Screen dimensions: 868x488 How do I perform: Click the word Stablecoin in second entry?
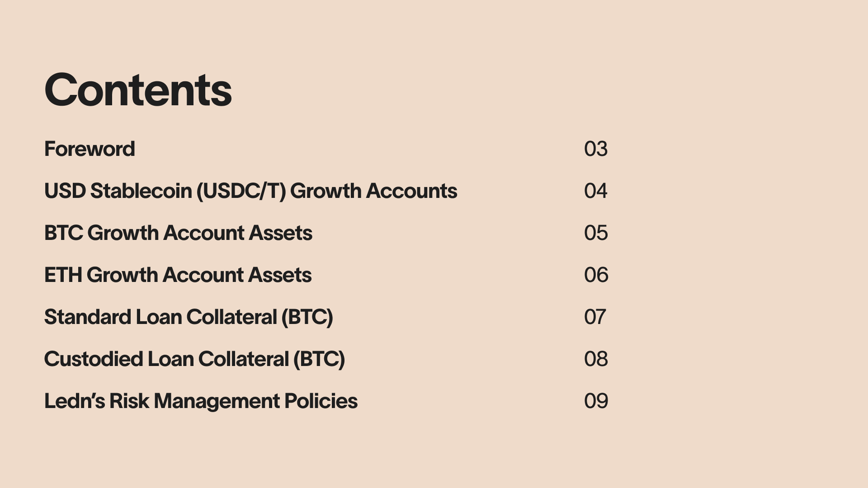141,191
